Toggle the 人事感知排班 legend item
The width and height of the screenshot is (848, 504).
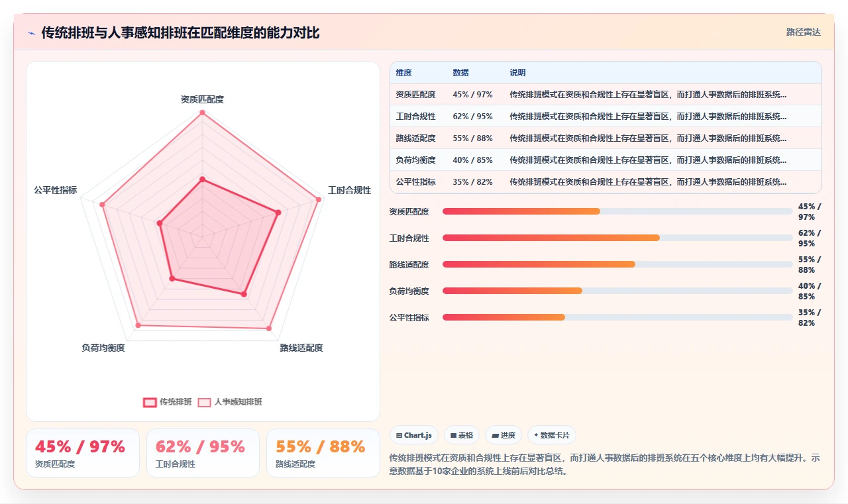(x=231, y=402)
